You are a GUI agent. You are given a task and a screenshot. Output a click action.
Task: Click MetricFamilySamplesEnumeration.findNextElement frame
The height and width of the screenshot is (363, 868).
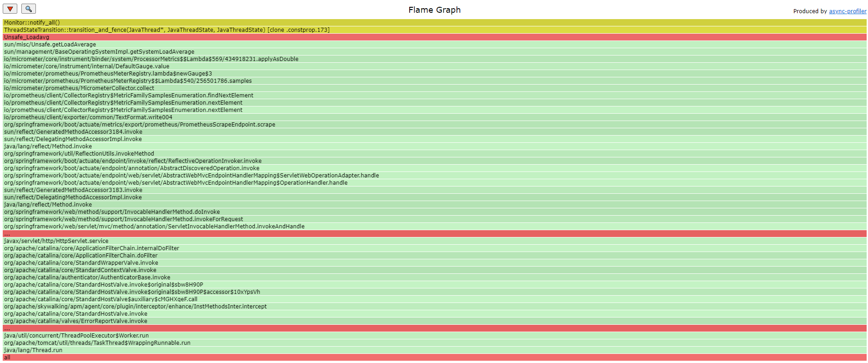tap(434, 96)
